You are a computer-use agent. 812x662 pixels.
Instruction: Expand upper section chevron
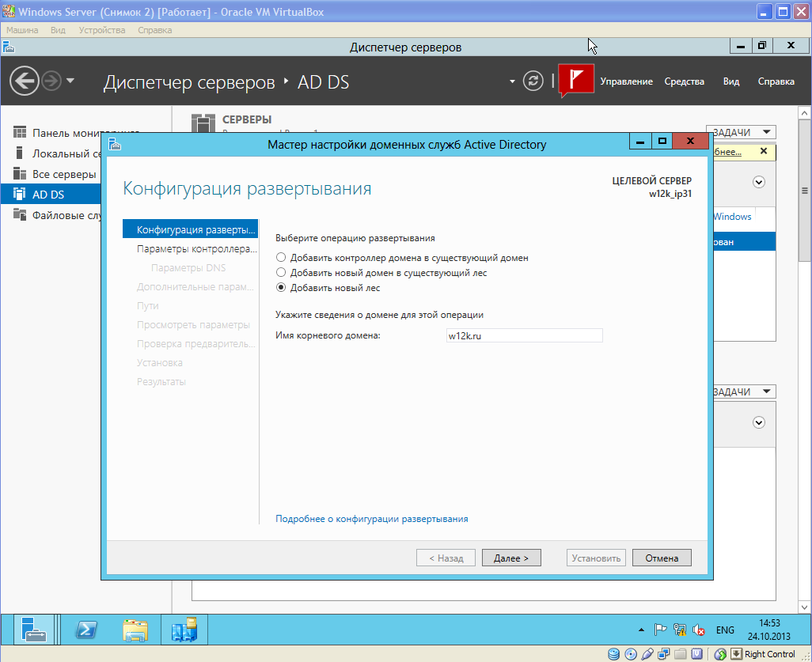click(x=759, y=182)
